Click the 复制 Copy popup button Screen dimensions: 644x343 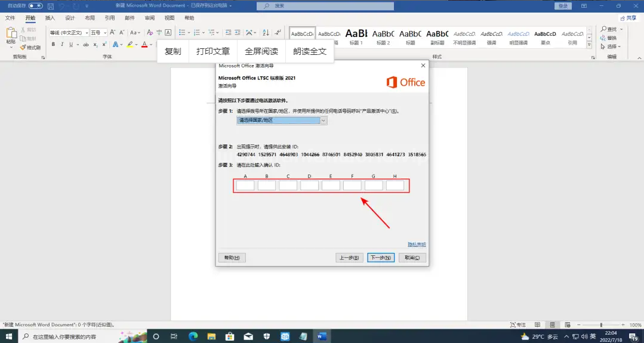(173, 51)
